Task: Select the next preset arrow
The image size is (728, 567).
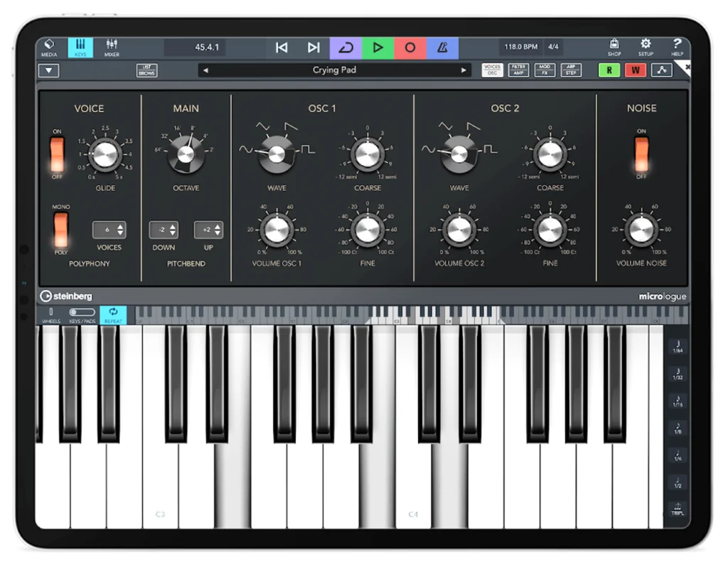Action: [x=464, y=70]
